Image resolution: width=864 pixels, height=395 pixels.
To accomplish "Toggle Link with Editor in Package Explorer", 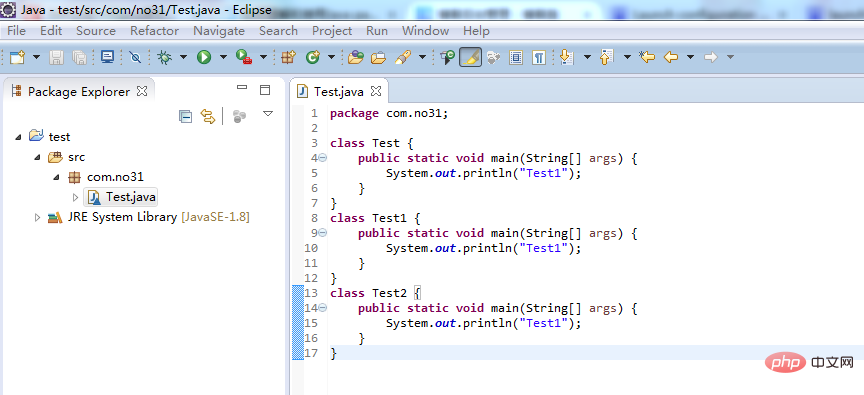I will pos(207,116).
